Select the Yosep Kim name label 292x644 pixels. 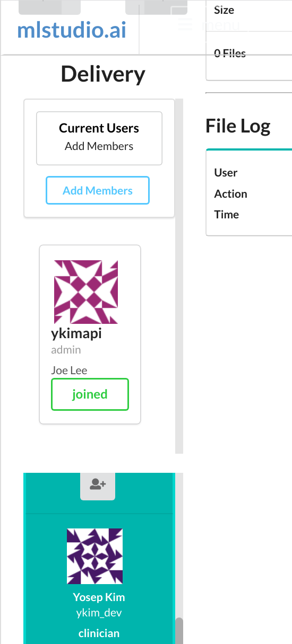tap(99, 597)
